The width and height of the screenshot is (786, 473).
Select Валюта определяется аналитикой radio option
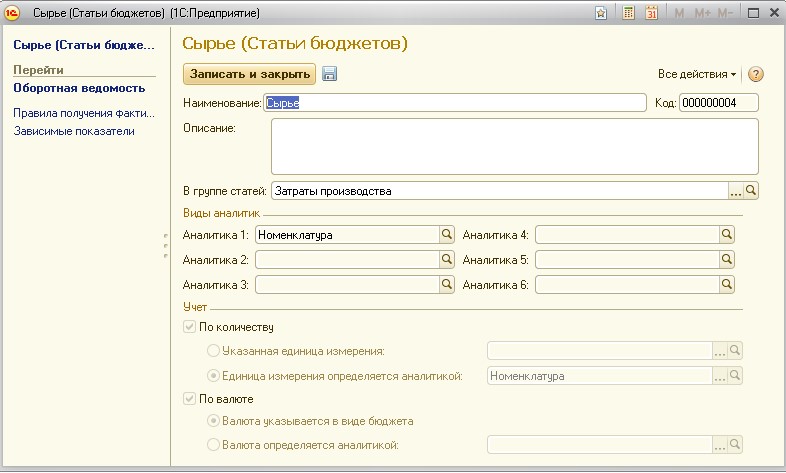pyautogui.click(x=213, y=445)
